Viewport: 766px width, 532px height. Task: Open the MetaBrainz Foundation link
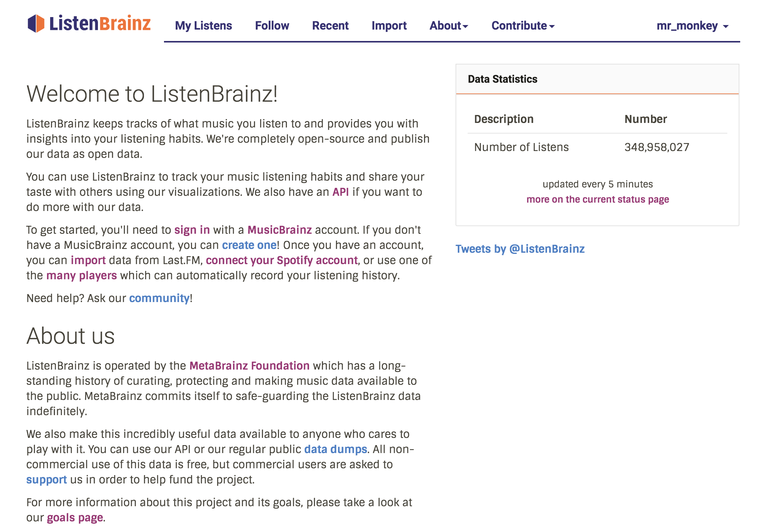249,366
